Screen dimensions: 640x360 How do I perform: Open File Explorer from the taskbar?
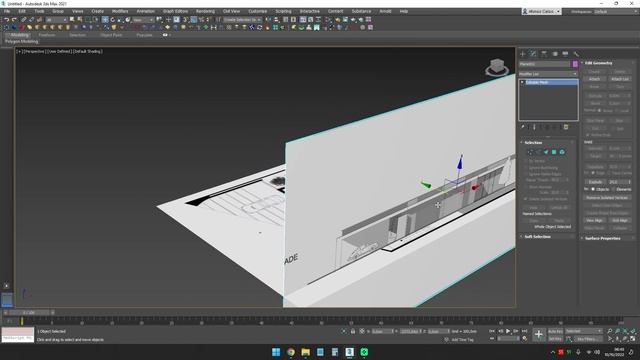click(305, 352)
